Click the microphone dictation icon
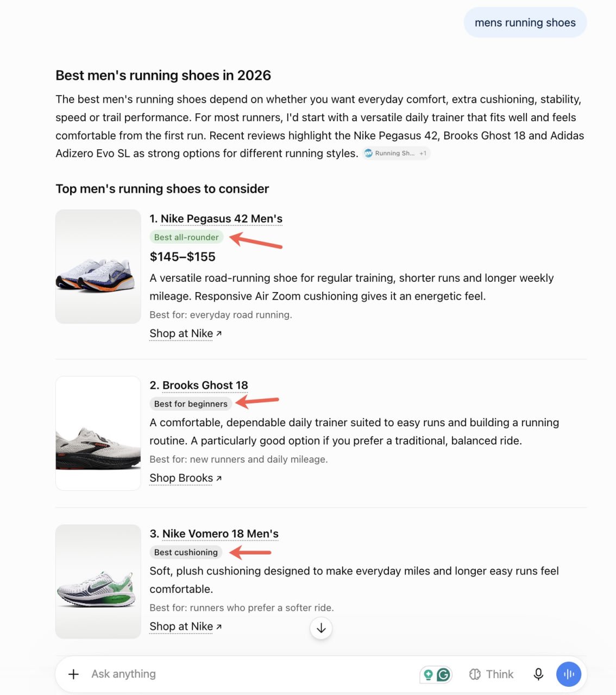 [538, 674]
